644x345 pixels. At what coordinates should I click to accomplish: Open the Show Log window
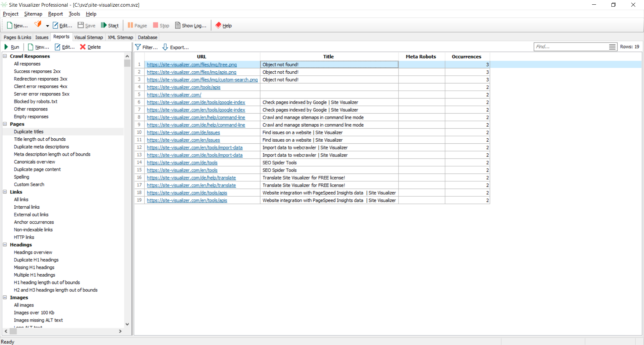(191, 25)
